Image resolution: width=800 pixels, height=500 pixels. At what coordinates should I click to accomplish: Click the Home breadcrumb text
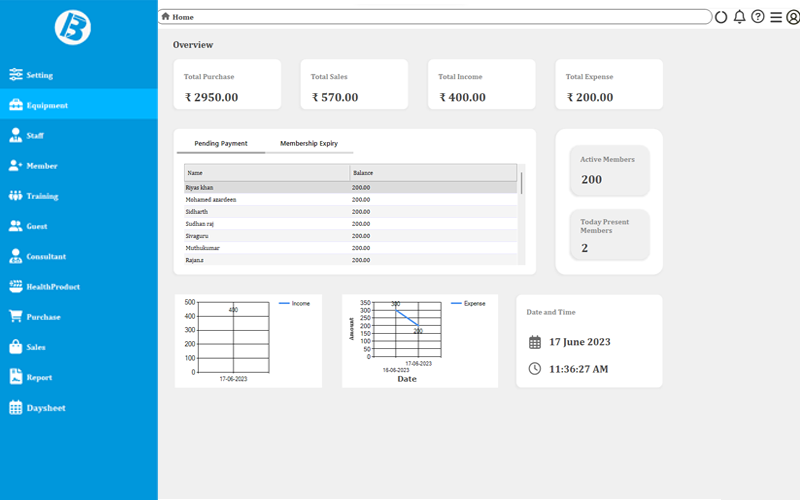pos(183,17)
